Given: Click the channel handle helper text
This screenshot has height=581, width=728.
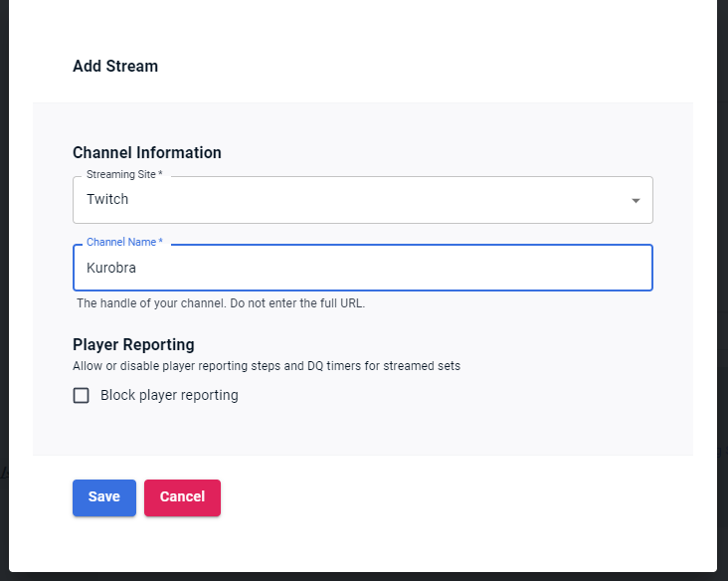Looking at the screenshot, I should 221,303.
